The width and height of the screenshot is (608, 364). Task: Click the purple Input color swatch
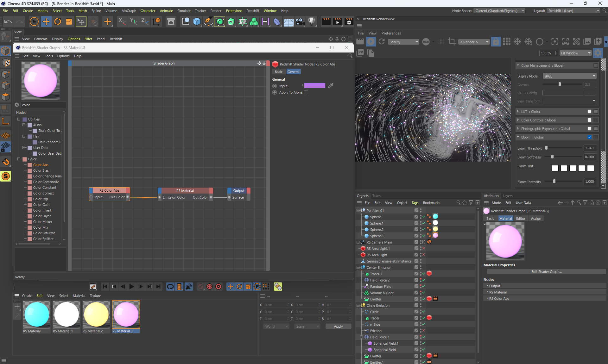[x=314, y=86]
